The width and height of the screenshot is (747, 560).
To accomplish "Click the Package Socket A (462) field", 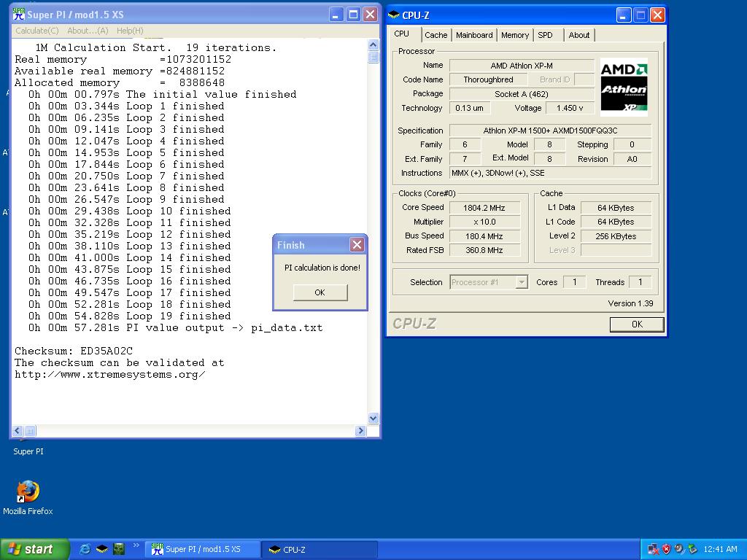I will (x=522, y=94).
